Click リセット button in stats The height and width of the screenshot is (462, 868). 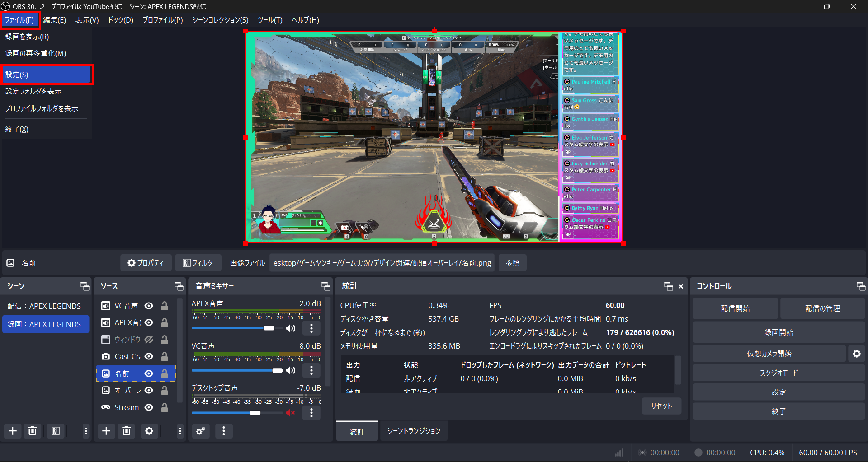[661, 406]
